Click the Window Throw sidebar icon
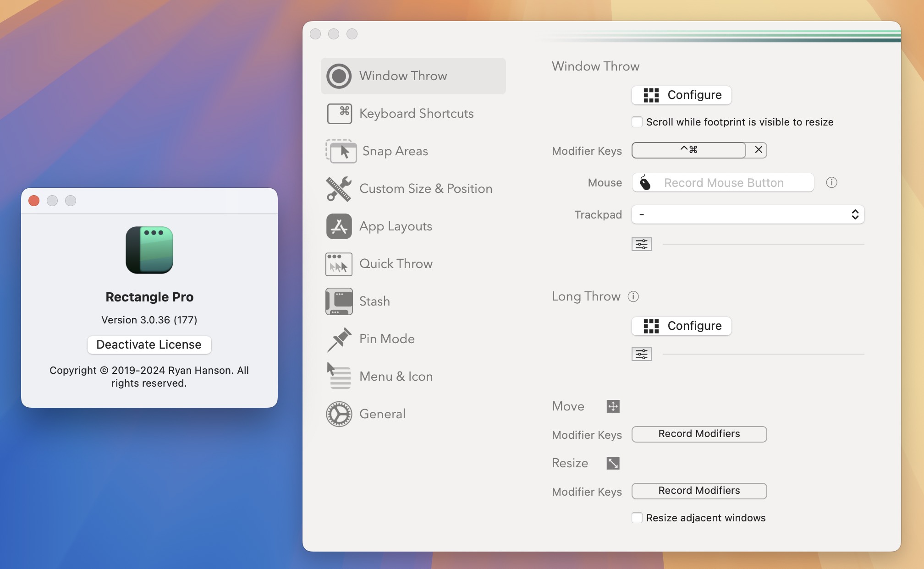This screenshot has height=569, width=924. click(x=339, y=76)
